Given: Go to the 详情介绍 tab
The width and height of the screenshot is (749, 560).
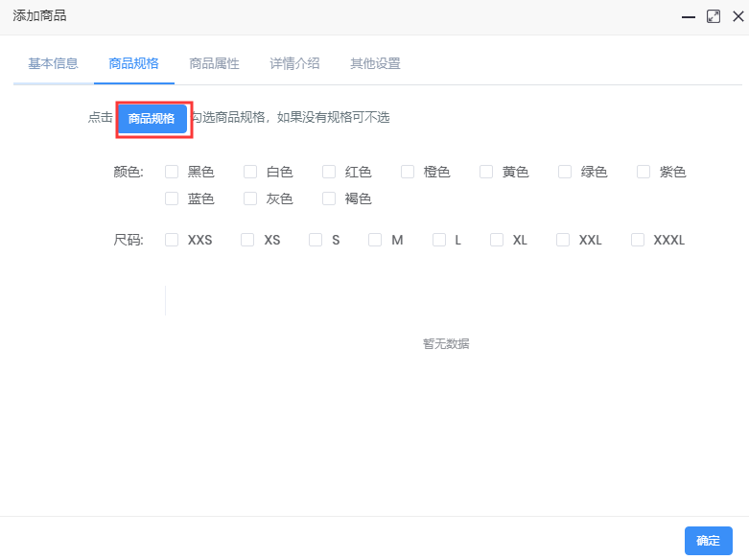Looking at the screenshot, I should point(294,63).
